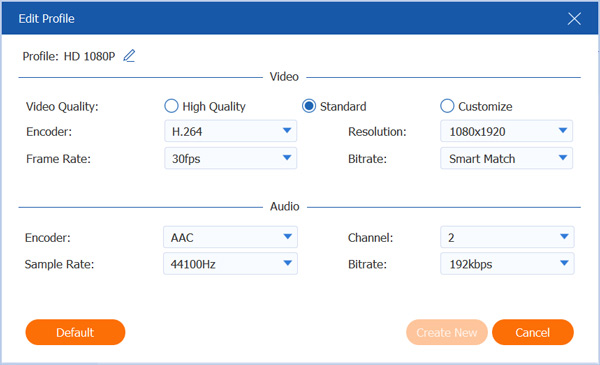Expand the Channel dropdown showing 2

click(507, 237)
